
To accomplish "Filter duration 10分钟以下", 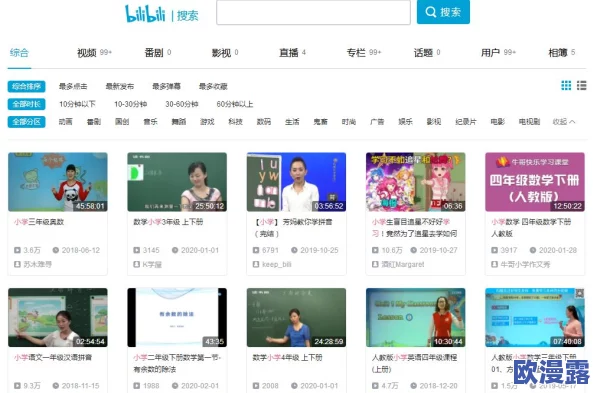I will (x=77, y=104).
